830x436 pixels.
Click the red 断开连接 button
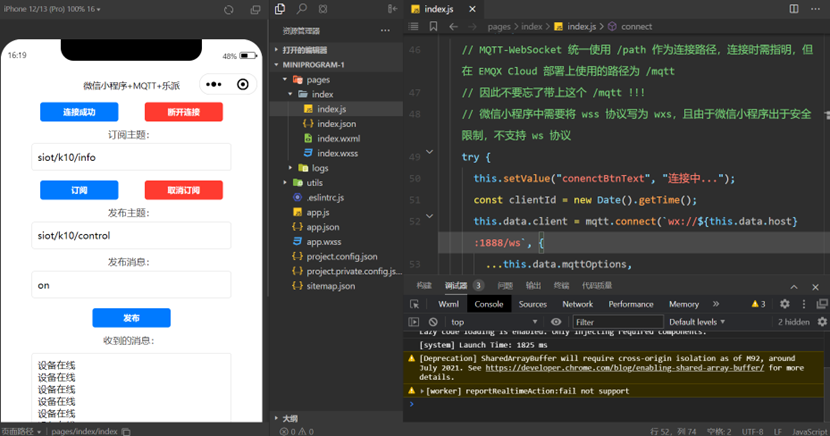pos(184,112)
